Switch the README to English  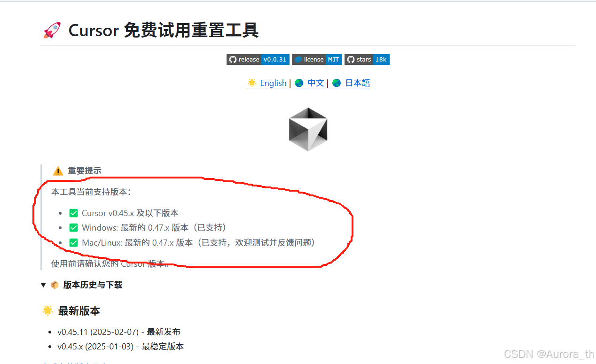(267, 83)
